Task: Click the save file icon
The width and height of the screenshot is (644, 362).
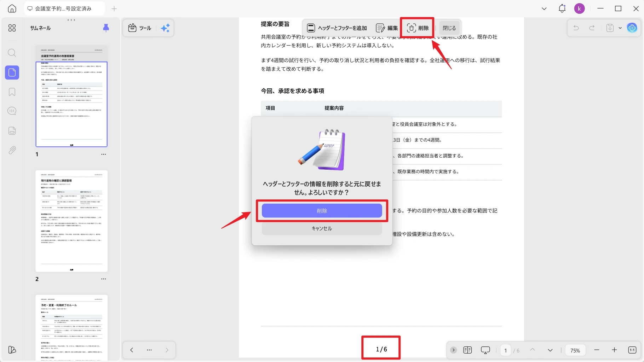Action: coord(610,28)
